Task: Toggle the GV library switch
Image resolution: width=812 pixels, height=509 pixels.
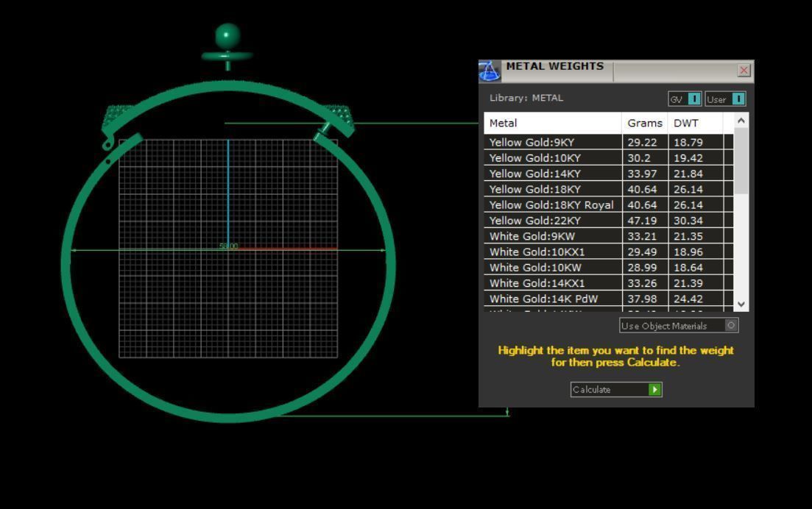Action: [685, 99]
